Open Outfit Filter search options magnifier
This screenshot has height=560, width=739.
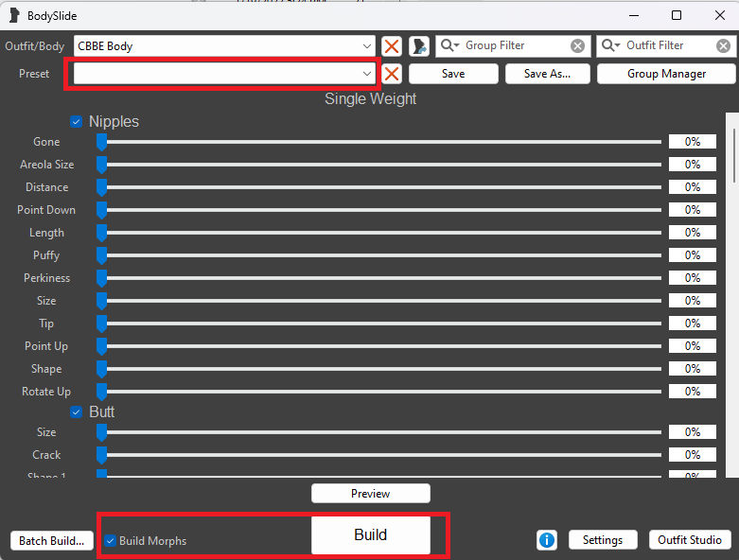point(611,45)
